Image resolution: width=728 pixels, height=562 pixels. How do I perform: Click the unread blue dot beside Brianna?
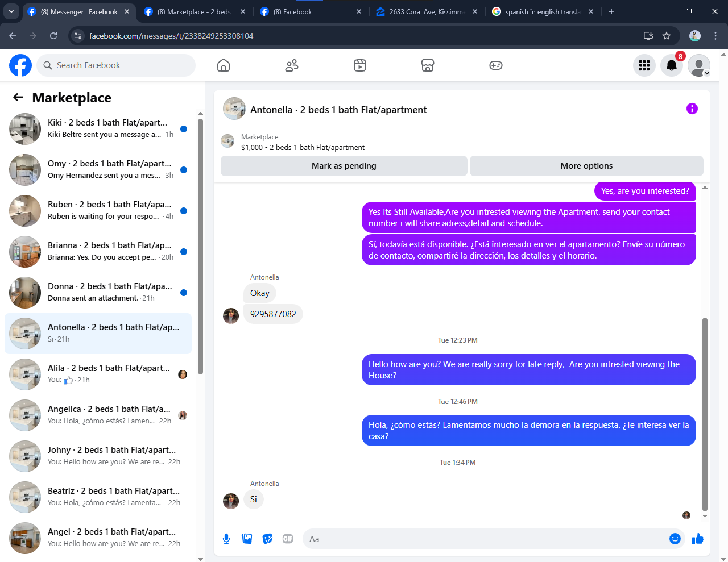point(184,252)
